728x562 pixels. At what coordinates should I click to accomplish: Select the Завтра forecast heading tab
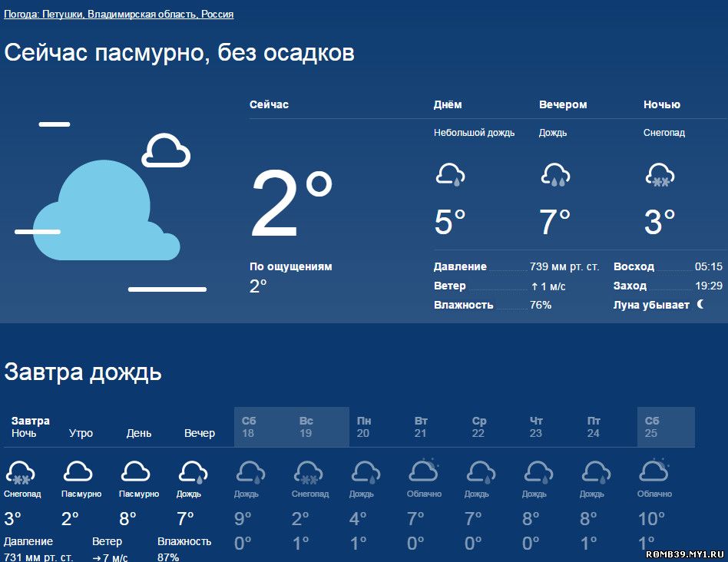coord(31,421)
